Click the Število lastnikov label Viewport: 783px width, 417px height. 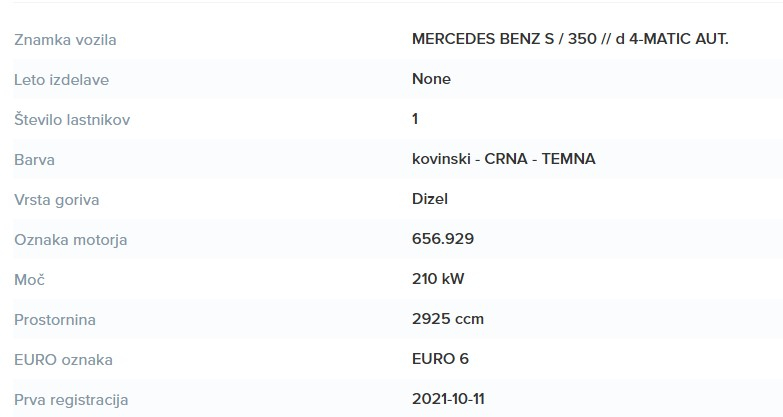[72, 120]
